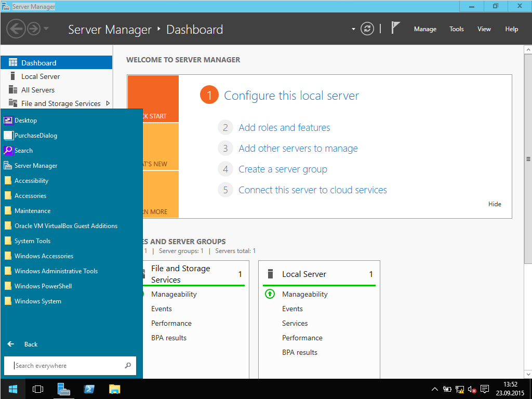Screen dimensions: 532x399
Task: Open the Tools menu
Action: 456,29
